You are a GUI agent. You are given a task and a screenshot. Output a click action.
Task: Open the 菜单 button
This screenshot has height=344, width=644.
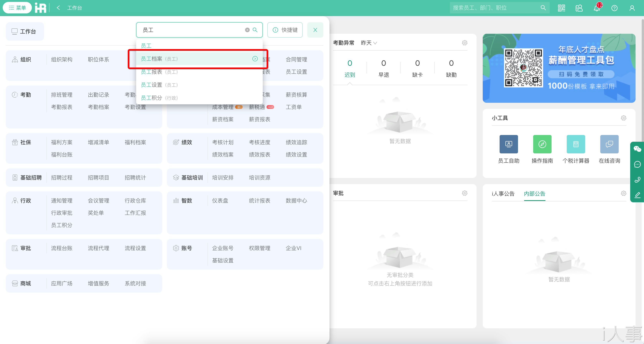click(x=17, y=8)
